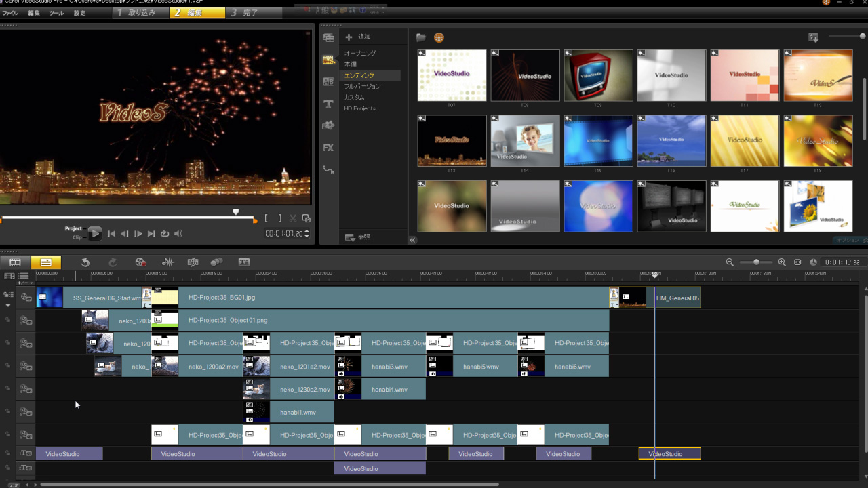Switch to Storyboard view
The height and width of the screenshot is (488, 868).
pyautogui.click(x=15, y=262)
